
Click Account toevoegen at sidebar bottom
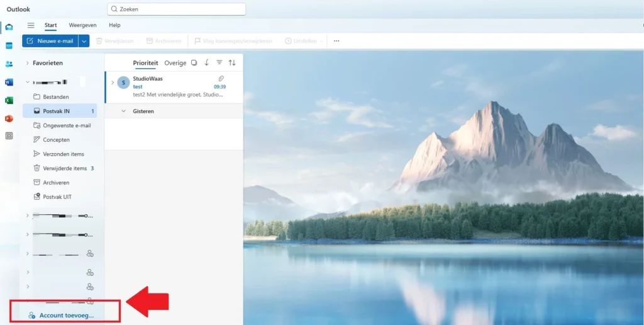(61, 315)
